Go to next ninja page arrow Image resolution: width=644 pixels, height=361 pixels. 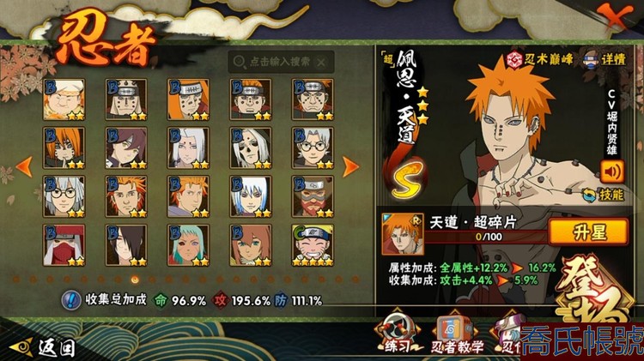click(x=350, y=166)
